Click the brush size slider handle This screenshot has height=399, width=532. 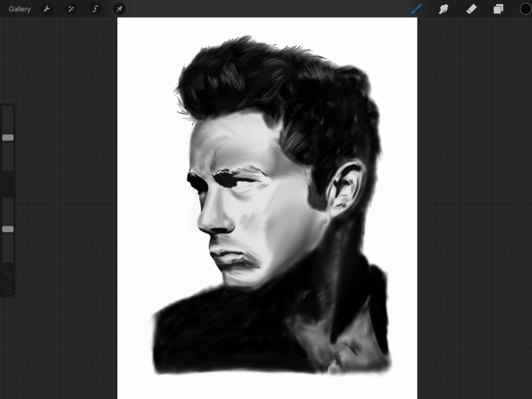(x=8, y=138)
